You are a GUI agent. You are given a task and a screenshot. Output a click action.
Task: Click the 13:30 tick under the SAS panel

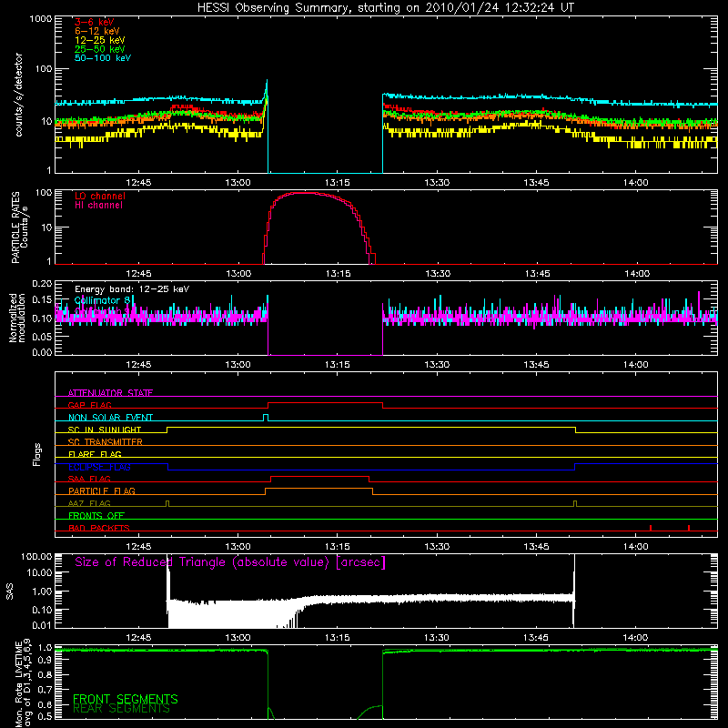(437, 638)
